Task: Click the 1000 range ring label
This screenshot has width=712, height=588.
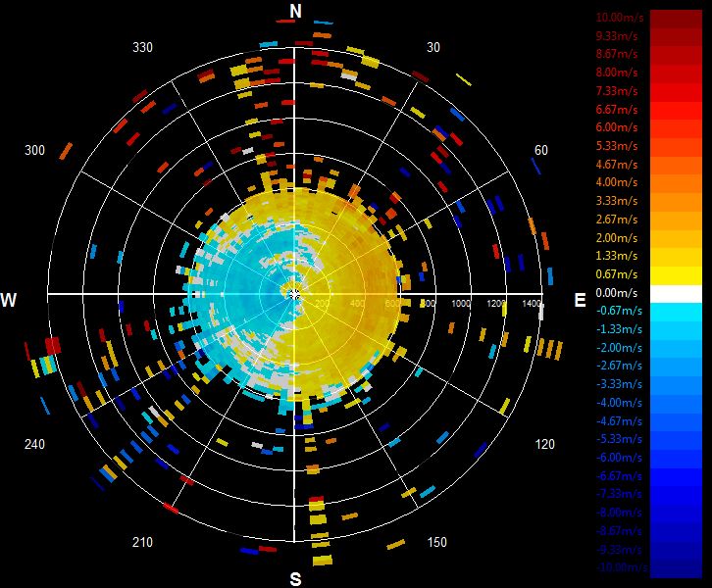Action: coord(460,304)
